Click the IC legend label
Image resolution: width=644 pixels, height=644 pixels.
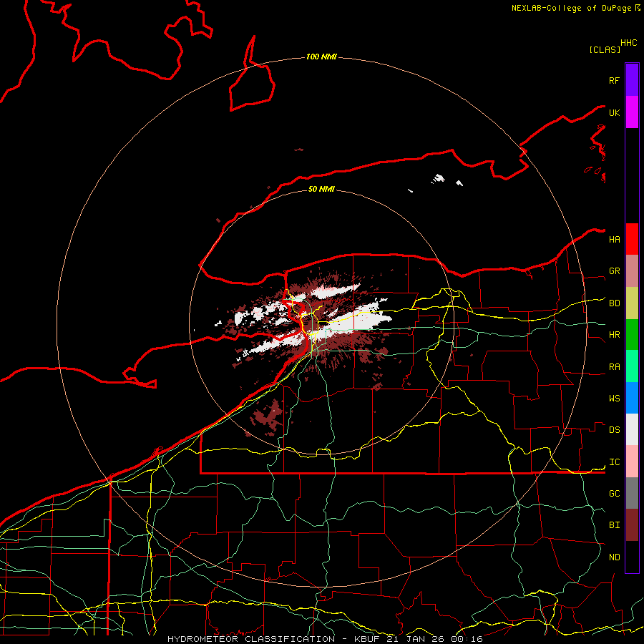click(x=615, y=462)
